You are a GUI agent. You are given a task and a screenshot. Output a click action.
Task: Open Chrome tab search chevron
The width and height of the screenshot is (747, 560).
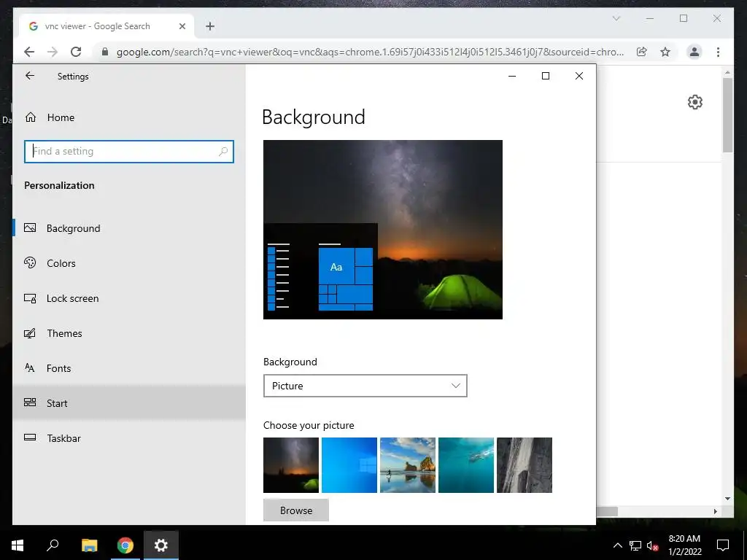[x=616, y=18]
